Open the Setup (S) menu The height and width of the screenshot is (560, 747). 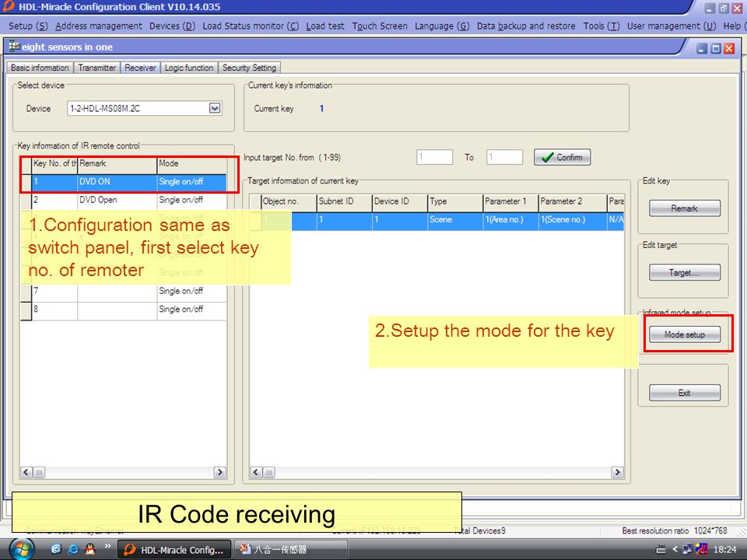coord(28,26)
